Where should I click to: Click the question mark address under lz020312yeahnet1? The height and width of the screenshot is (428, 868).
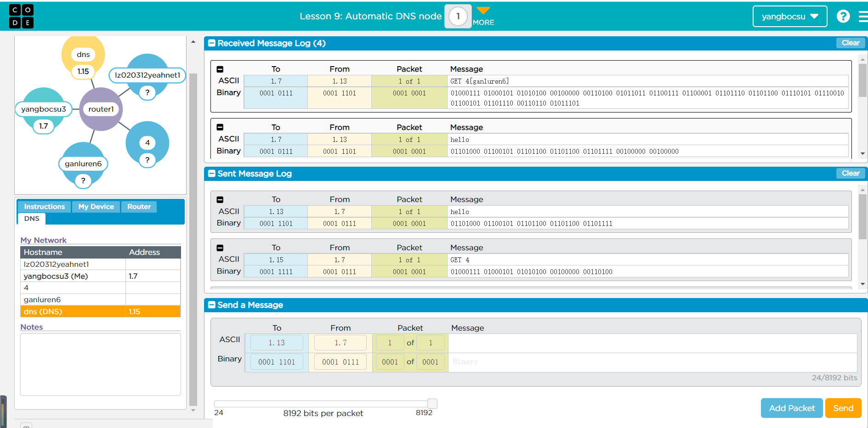point(148,93)
